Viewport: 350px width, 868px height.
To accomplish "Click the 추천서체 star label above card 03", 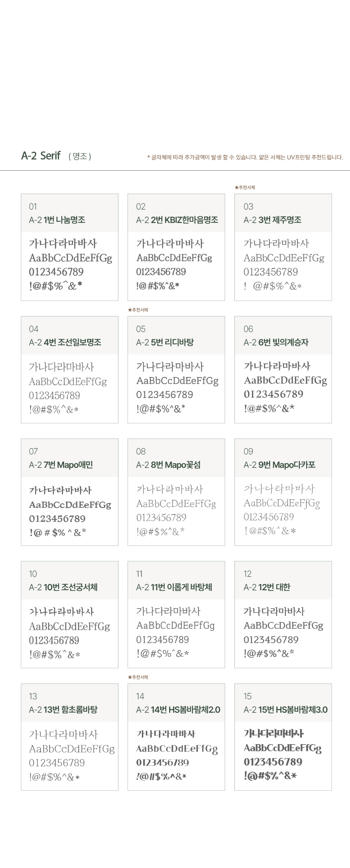I will coord(245,187).
